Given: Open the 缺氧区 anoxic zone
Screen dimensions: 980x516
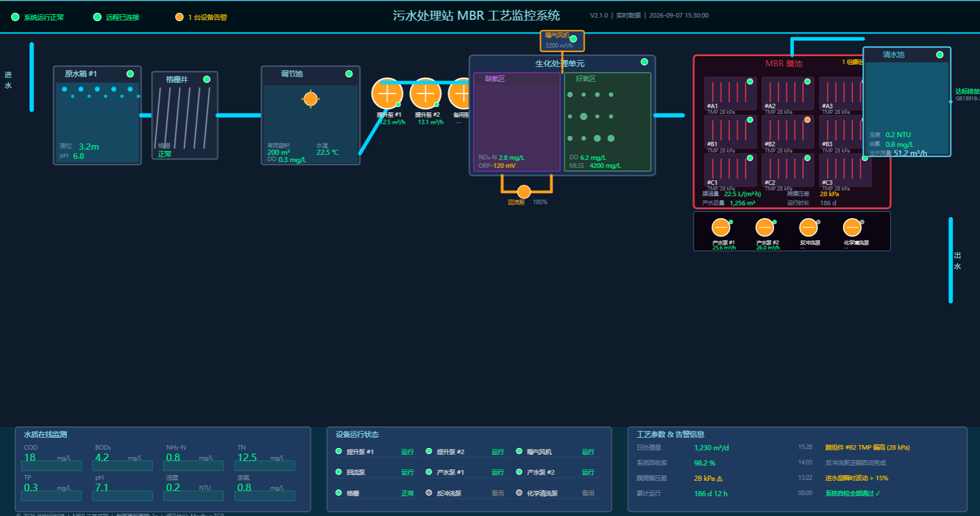Looking at the screenshot, I should (517, 122).
